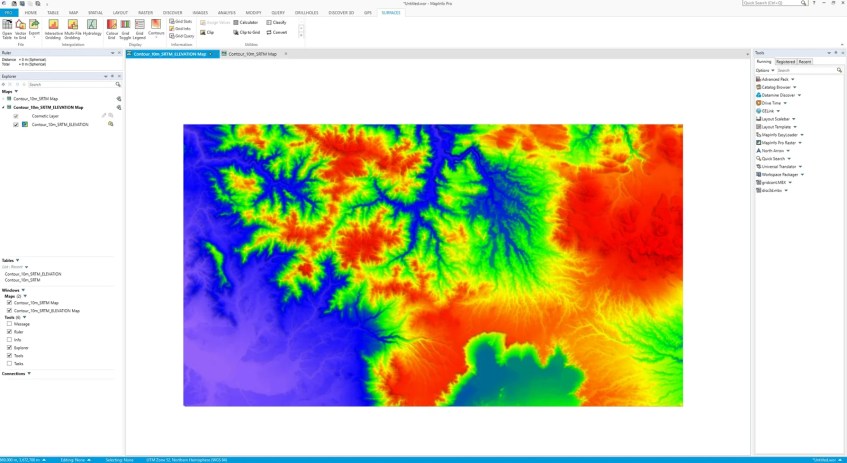Image resolution: width=847 pixels, height=463 pixels.
Task: Open Catalog Browser dropdown arrow
Action: pyautogui.click(x=795, y=88)
